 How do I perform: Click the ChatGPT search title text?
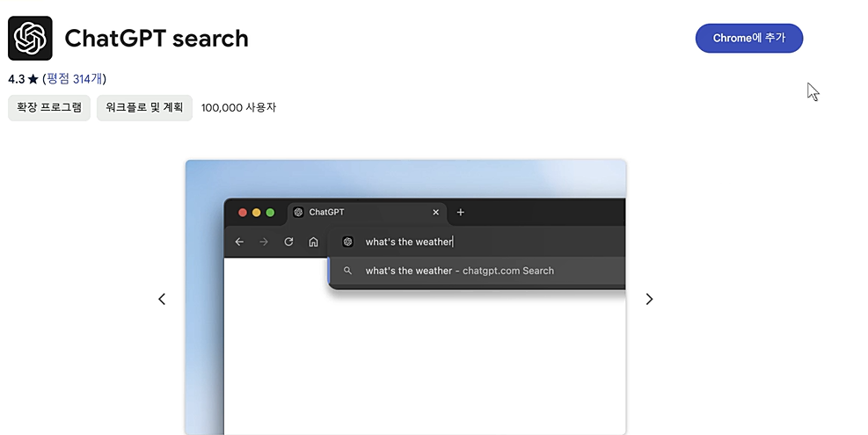(x=157, y=38)
